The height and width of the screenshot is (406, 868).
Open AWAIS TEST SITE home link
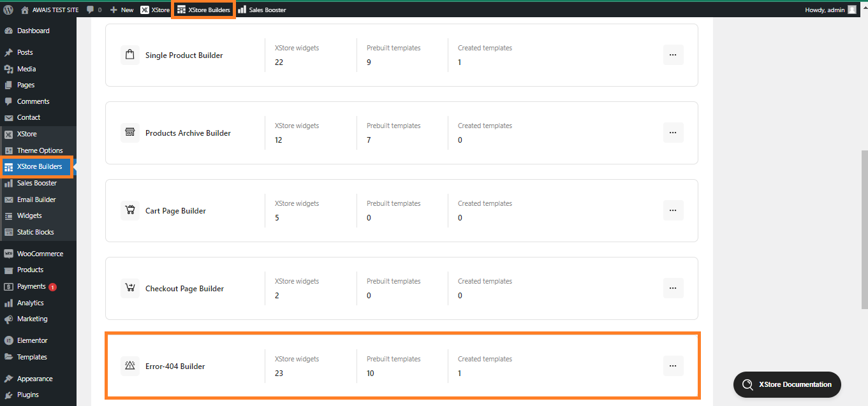(50, 10)
